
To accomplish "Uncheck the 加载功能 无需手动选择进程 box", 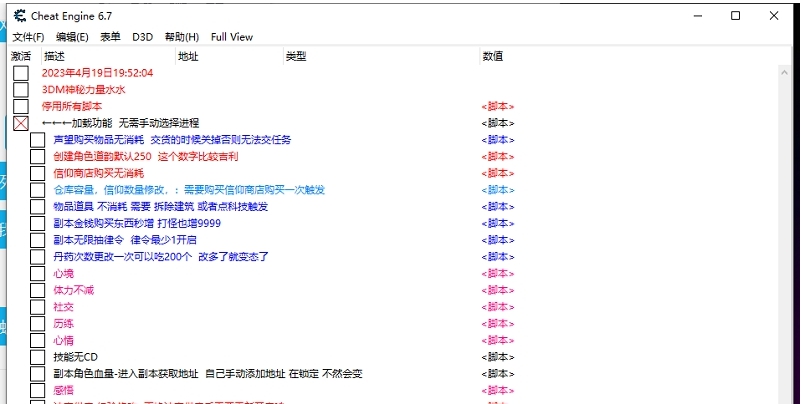I will tap(21, 123).
